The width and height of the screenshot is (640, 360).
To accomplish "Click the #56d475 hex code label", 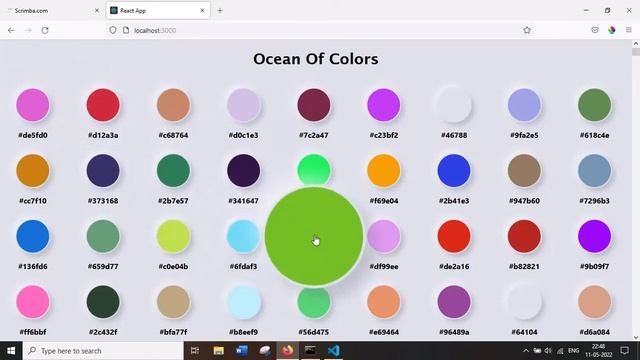I will 313,332.
